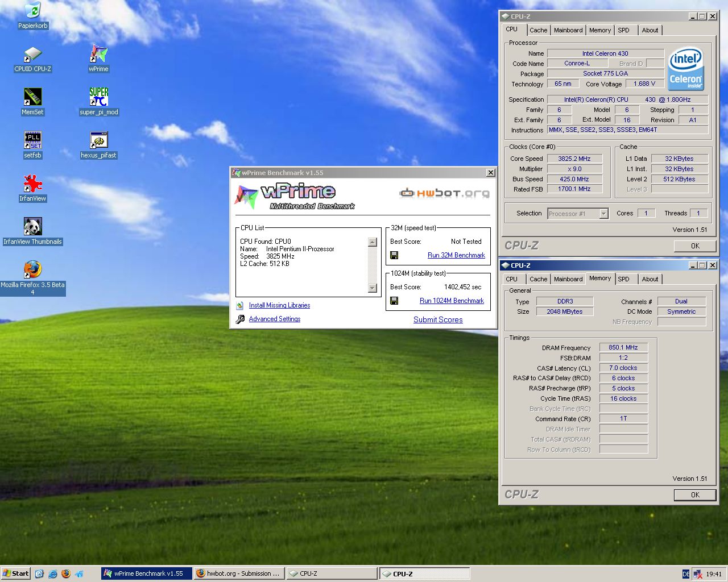Run the 32M Benchmark
The image size is (728, 582).
pos(456,255)
